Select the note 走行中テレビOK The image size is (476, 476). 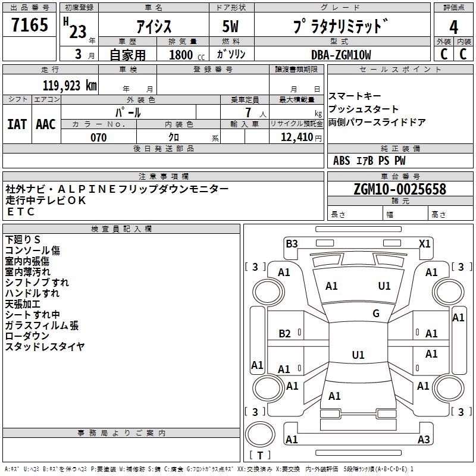coord(46,201)
